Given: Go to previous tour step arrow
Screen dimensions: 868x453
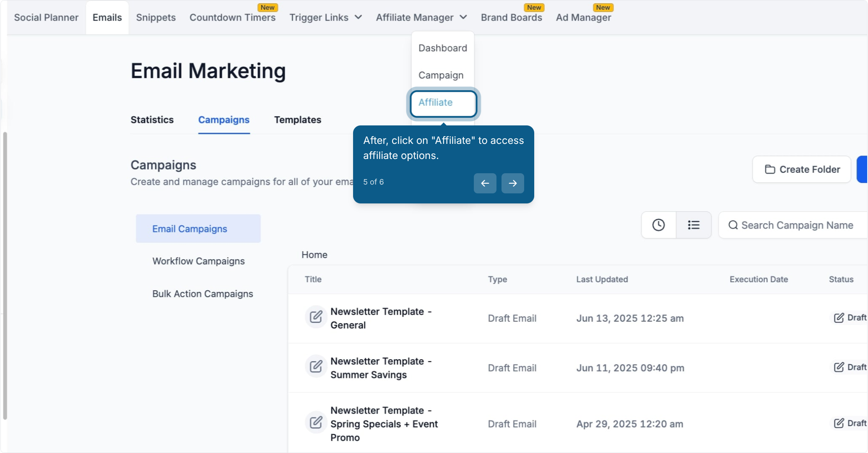Looking at the screenshot, I should coord(485,183).
